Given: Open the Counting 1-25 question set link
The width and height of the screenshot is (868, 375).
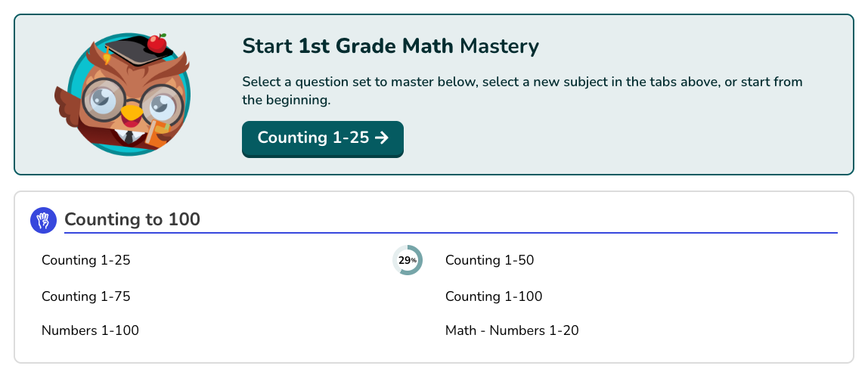Looking at the screenshot, I should [x=86, y=260].
